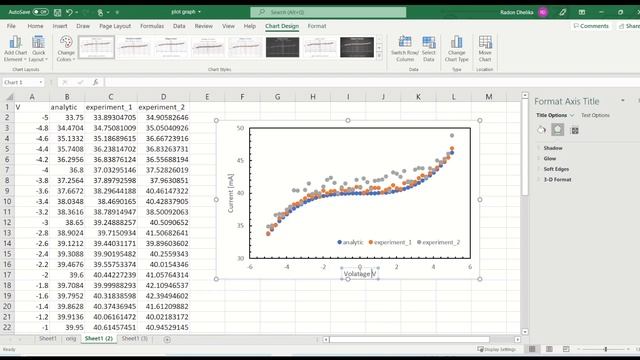Click the Move Chart button
640x360 pixels.
pyautogui.click(x=485, y=49)
